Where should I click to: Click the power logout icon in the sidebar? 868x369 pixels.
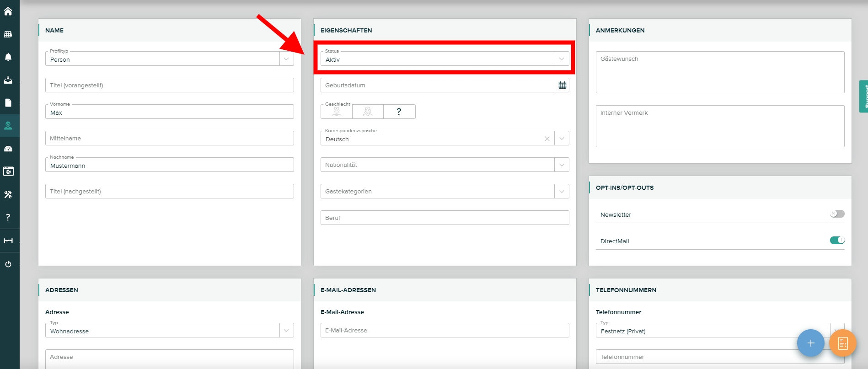[x=8, y=264]
